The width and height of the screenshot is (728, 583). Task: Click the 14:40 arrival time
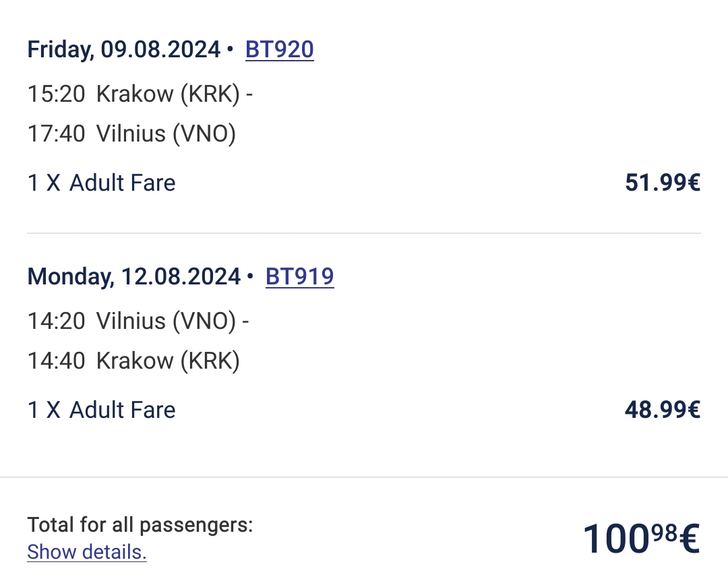(x=56, y=361)
